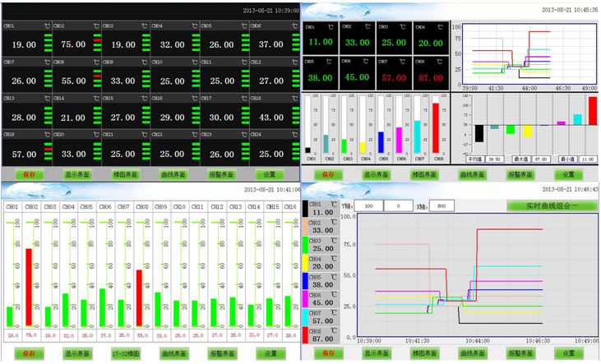The width and height of the screenshot is (601, 364).
Task: Select the red CH08 swatch on the curve screen
Action: point(305,335)
